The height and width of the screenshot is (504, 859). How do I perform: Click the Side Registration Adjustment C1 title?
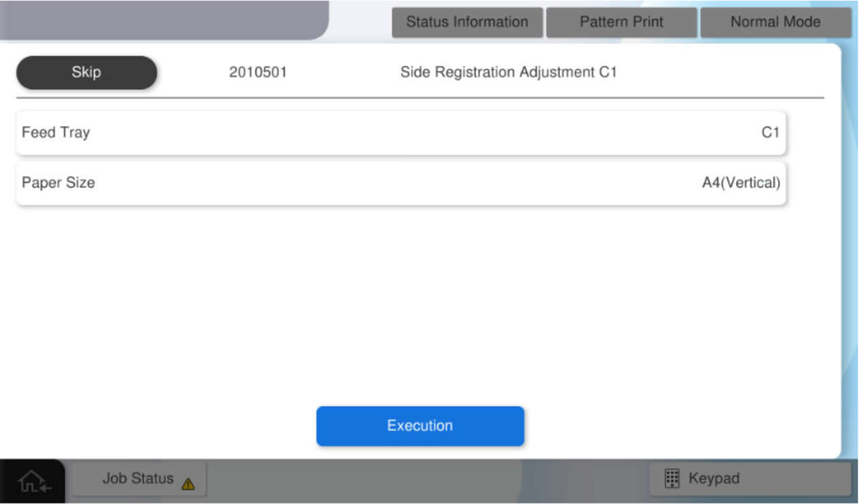coord(508,72)
